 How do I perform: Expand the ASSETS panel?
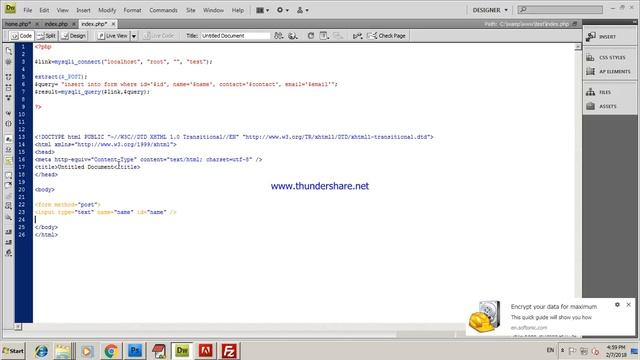tap(609, 106)
